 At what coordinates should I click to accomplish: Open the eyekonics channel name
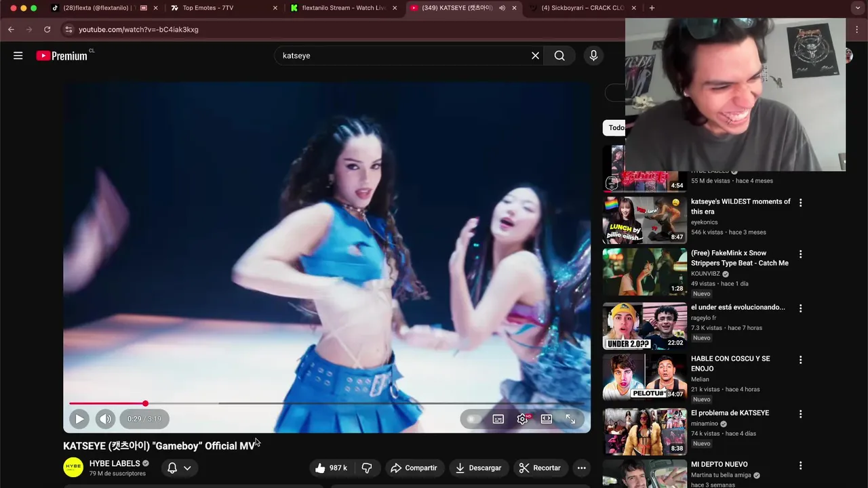coord(704,222)
